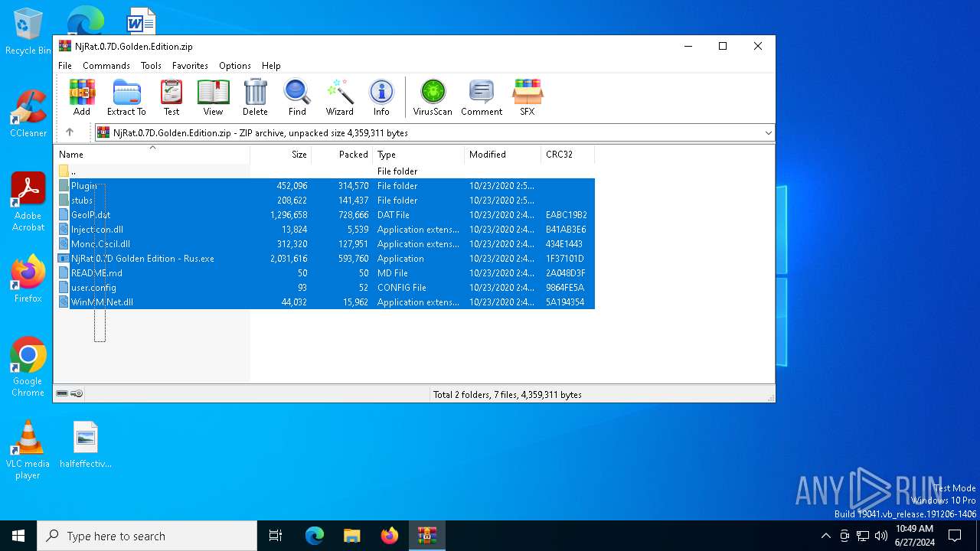Expand the archive path dropdown
980x551 pixels.
click(768, 133)
